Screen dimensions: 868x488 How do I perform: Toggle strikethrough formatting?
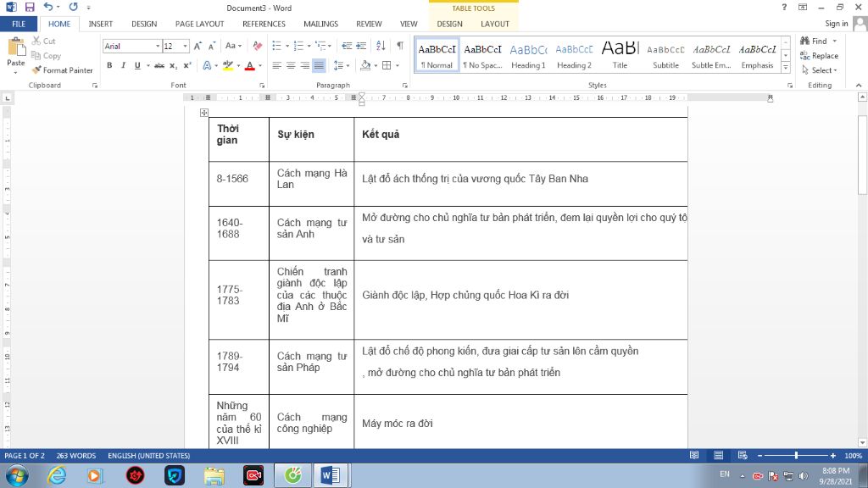(159, 65)
